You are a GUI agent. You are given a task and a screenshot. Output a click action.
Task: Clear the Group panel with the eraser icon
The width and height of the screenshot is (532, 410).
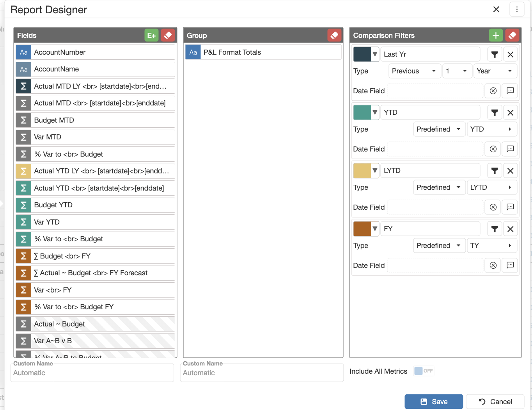tap(334, 35)
